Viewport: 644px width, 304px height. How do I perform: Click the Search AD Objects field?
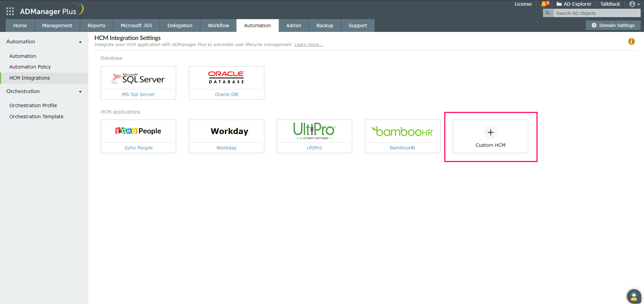coord(597,13)
